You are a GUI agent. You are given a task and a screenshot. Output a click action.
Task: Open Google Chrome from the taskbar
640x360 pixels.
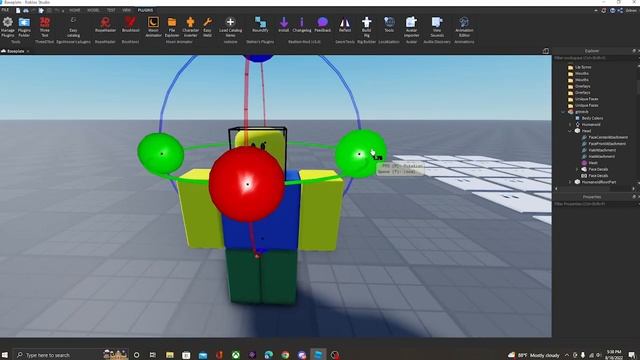tap(285, 355)
